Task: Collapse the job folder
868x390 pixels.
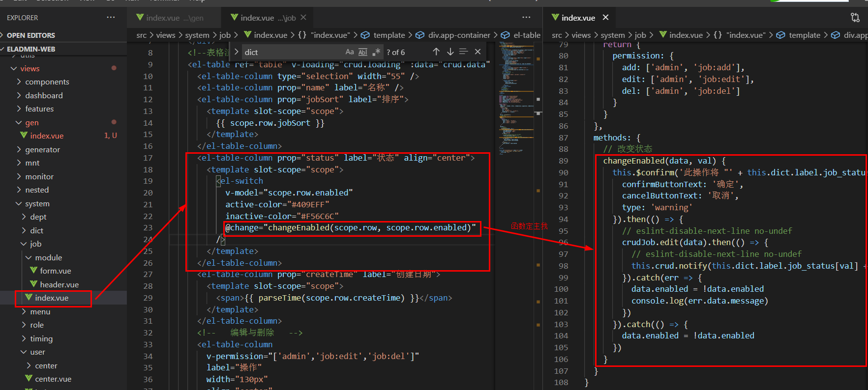Action: tap(63, 244)
